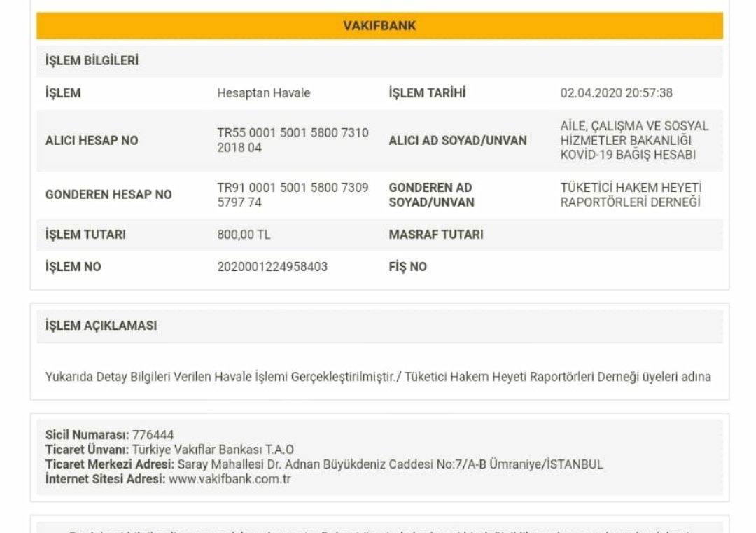Image resolution: width=756 pixels, height=533 pixels.
Task: Click the description text beginning Yukarıda Detay Bilgileri
Action: (378, 378)
